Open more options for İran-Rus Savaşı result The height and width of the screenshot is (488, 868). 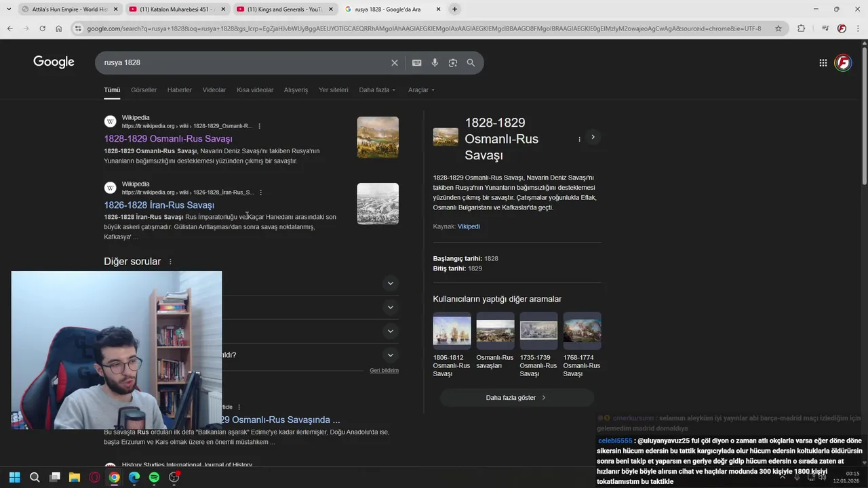(x=260, y=192)
